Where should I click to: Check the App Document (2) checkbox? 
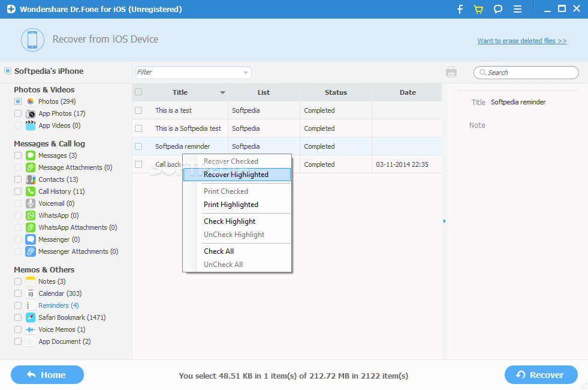tap(18, 341)
